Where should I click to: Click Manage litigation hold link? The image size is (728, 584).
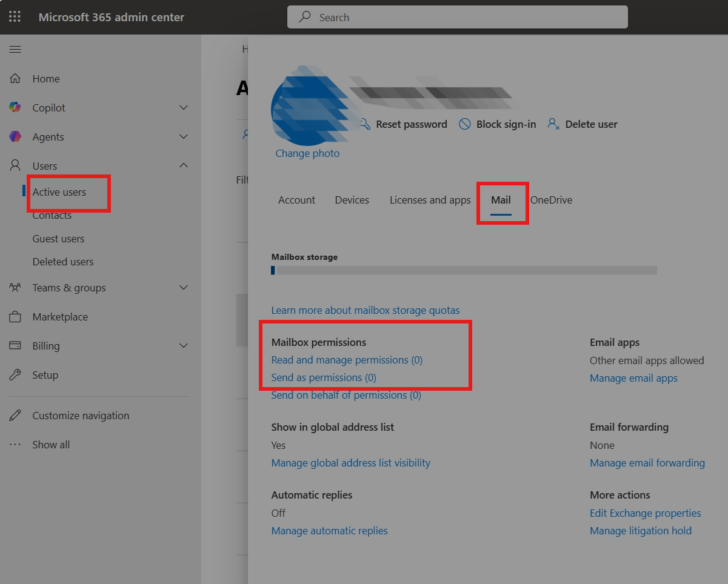641,531
